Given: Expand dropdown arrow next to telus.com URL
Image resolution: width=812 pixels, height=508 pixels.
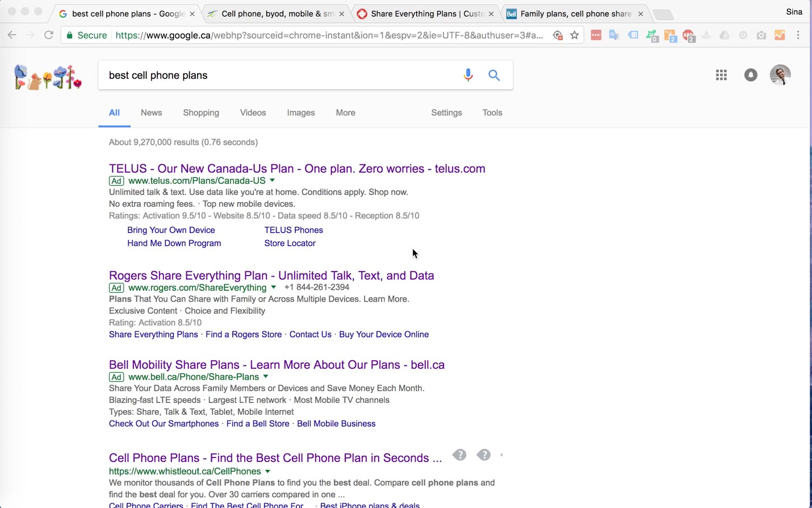Looking at the screenshot, I should tap(272, 181).
